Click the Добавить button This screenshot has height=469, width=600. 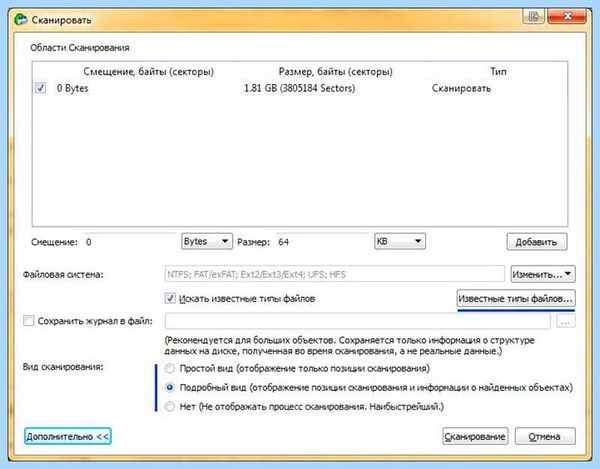pos(536,242)
